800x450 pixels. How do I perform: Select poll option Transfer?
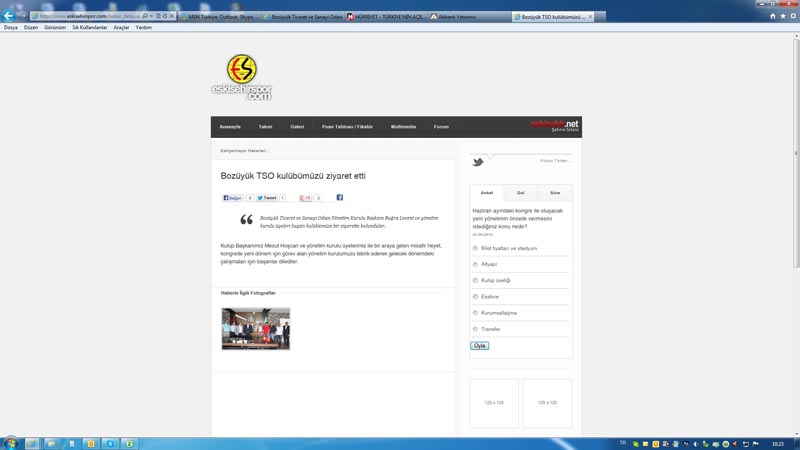[x=475, y=329]
